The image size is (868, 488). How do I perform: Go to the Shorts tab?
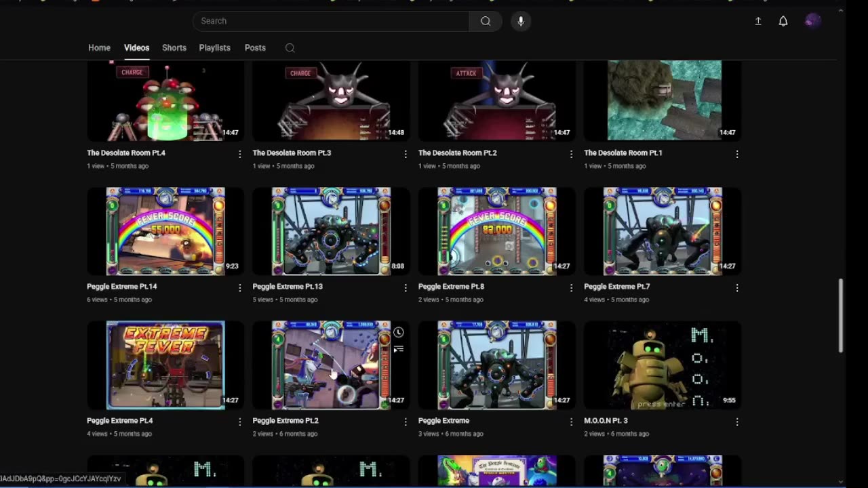tap(174, 48)
